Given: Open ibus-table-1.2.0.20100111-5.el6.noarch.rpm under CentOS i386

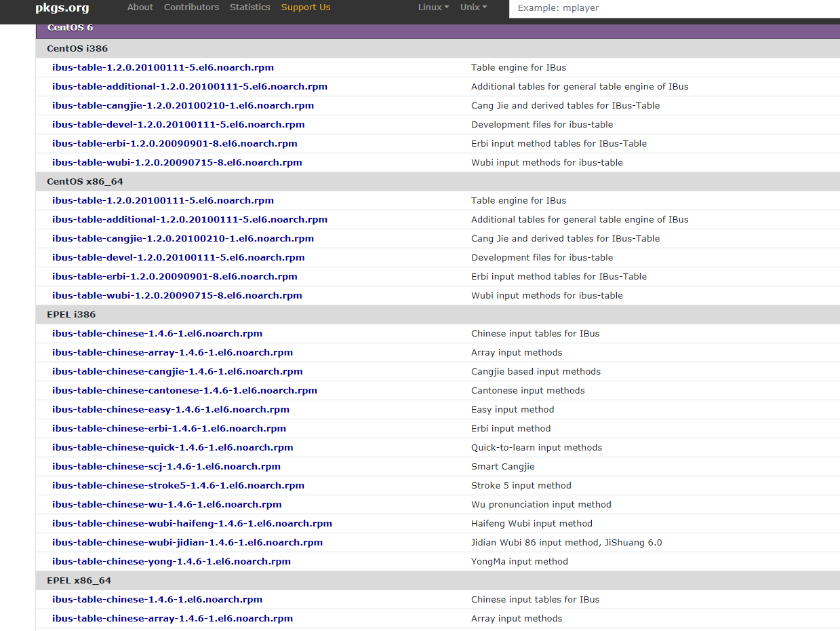Looking at the screenshot, I should tap(162, 67).
